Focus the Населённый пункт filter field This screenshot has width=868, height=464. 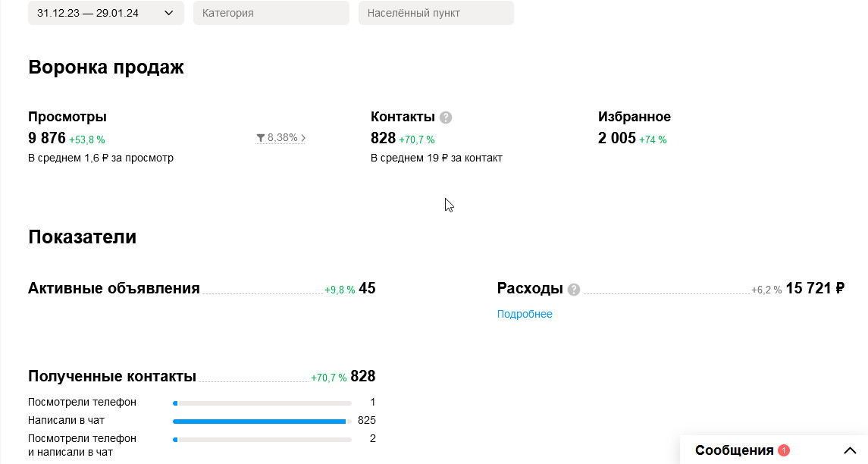tap(436, 13)
